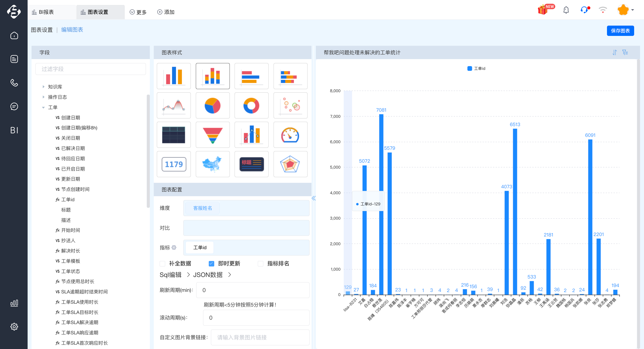The width and height of the screenshot is (644, 349).
Task: Collapse the 工单 tree node
Action: click(x=44, y=108)
